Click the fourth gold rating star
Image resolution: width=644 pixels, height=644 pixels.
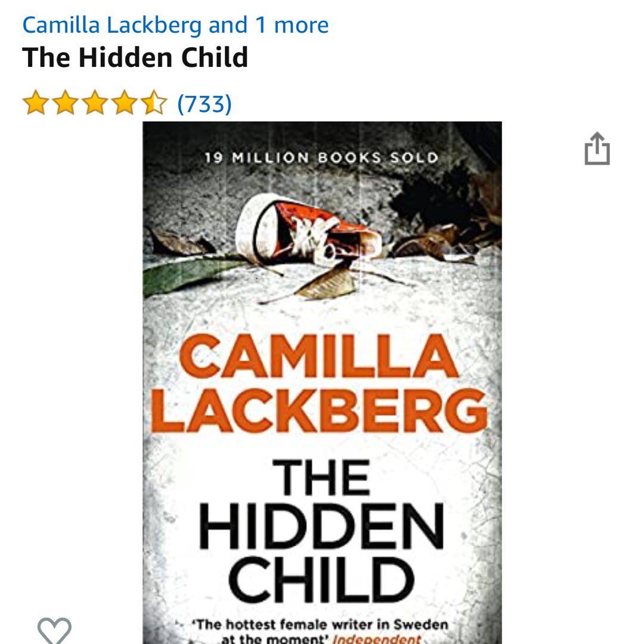point(125,103)
